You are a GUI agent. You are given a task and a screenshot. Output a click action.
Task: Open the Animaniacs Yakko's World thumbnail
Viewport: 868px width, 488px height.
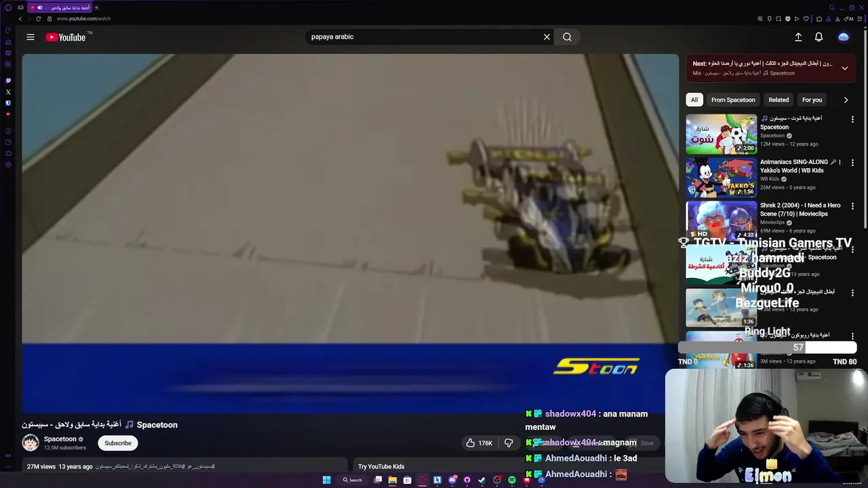721,177
